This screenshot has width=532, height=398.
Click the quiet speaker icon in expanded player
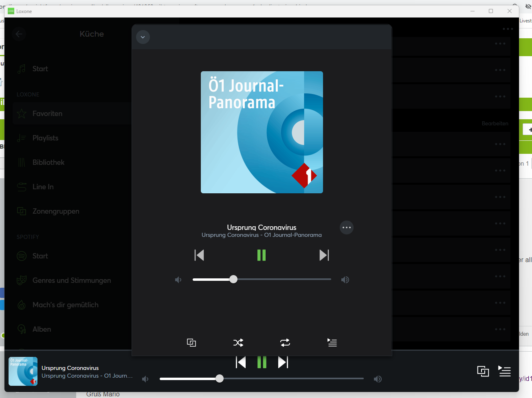tap(178, 280)
